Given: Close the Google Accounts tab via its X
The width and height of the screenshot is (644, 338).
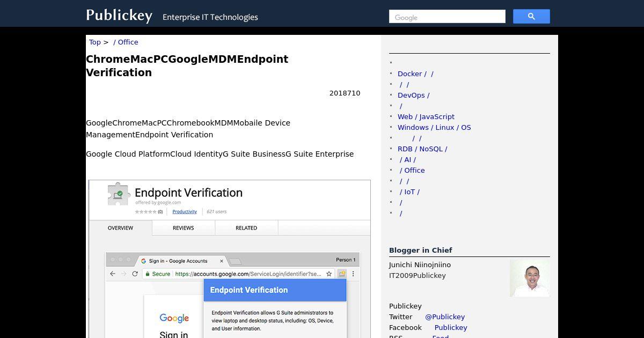Looking at the screenshot, I should [222, 261].
